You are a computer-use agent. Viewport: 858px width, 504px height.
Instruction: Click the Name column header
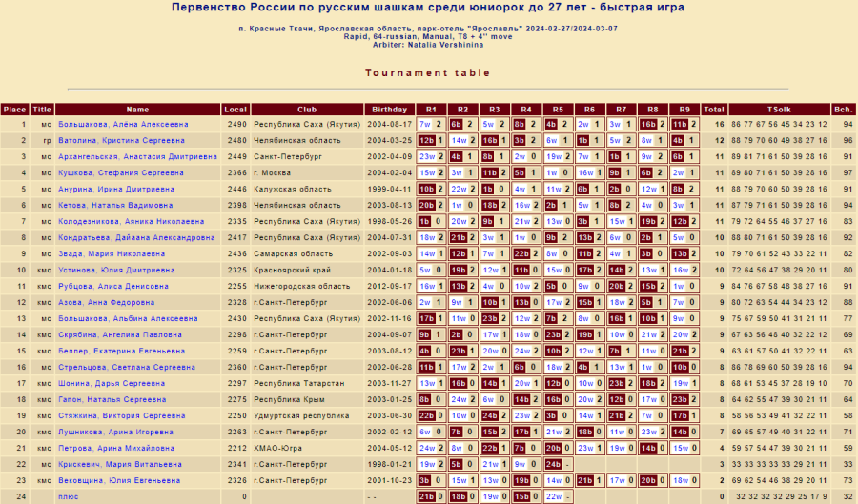pos(138,109)
